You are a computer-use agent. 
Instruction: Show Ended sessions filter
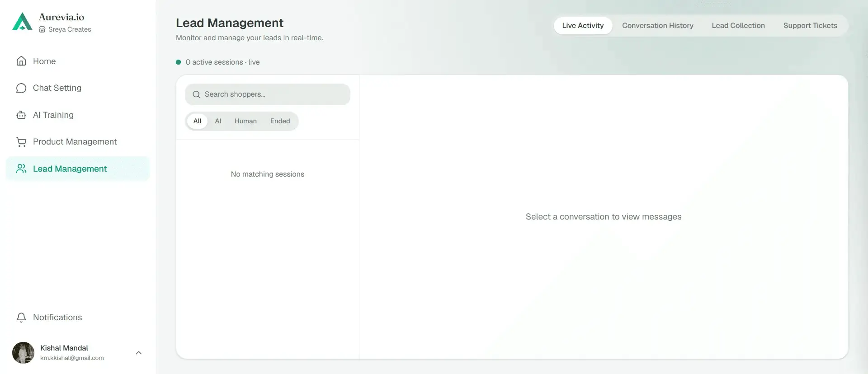280,121
